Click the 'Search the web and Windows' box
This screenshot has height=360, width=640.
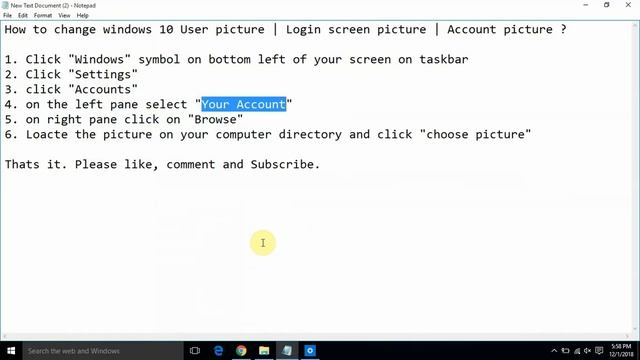102,351
